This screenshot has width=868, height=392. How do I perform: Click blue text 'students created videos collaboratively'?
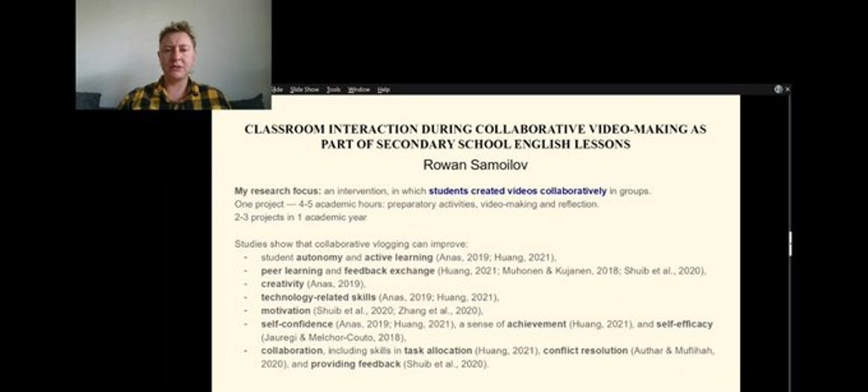pyautogui.click(x=517, y=191)
